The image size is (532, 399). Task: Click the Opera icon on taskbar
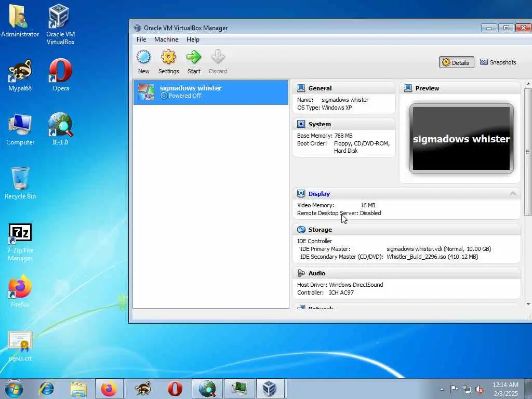pos(175,389)
